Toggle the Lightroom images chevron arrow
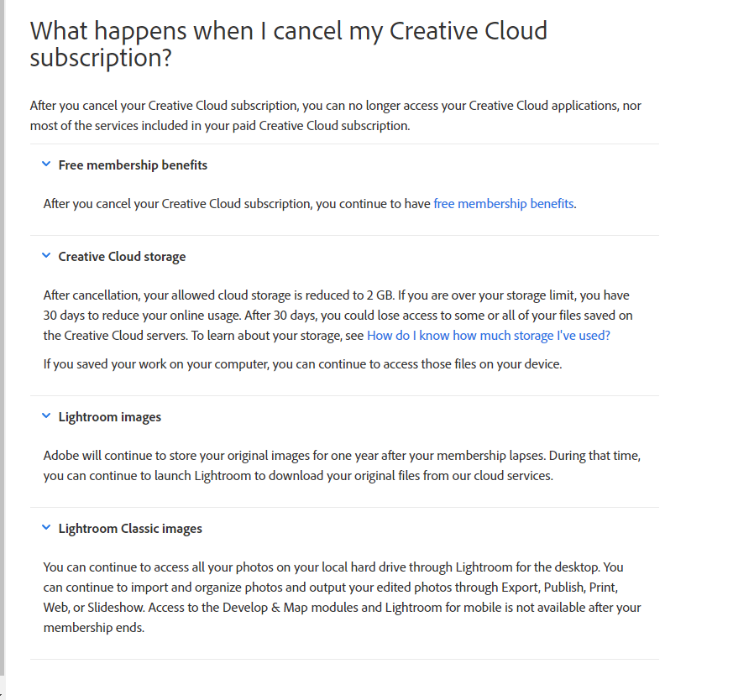 [46, 416]
